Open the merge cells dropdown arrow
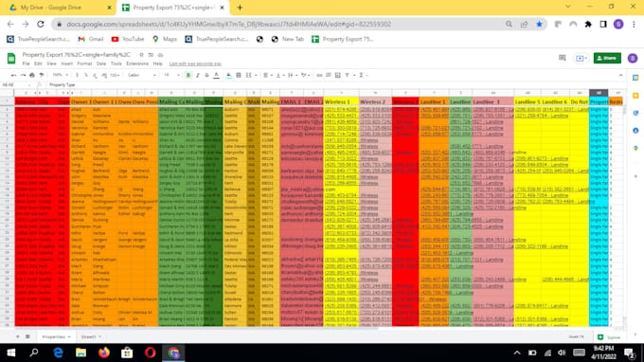The width and height of the screenshot is (644, 362). point(256,75)
